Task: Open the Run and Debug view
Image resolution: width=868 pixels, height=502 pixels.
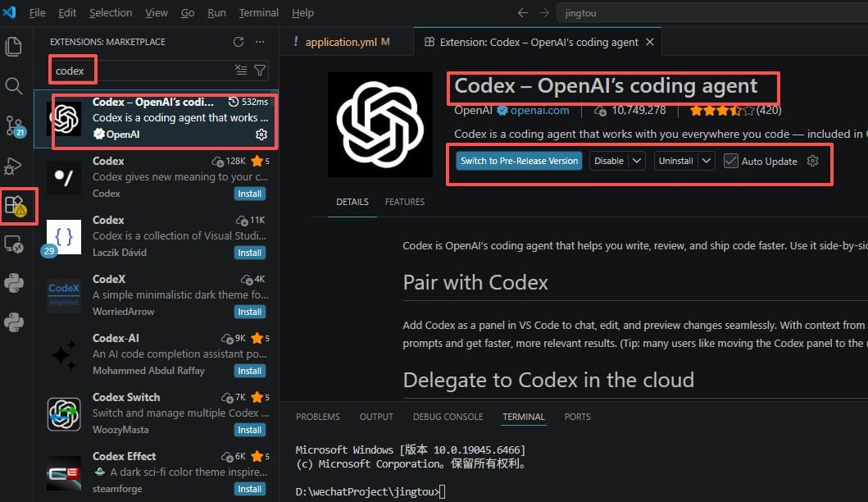Action: (13, 166)
